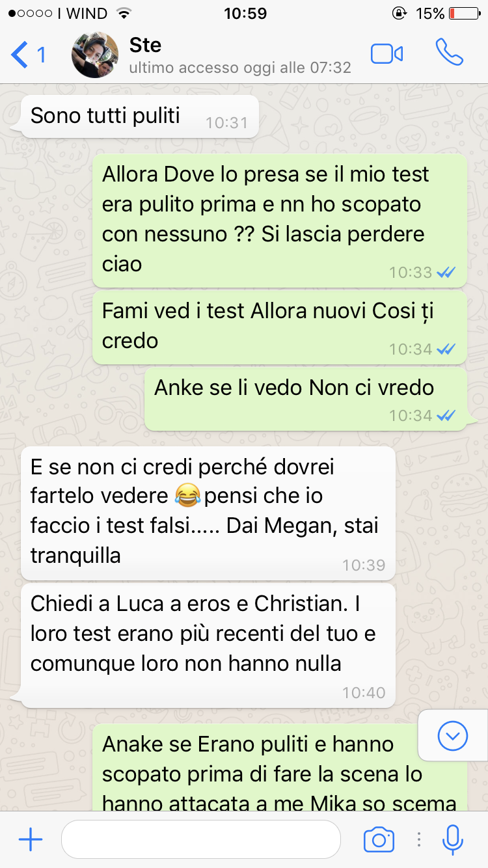Viewport: 488px width, 868px height.
Task: Tap the message containing "Dai Megan"
Action: pyautogui.click(x=208, y=513)
